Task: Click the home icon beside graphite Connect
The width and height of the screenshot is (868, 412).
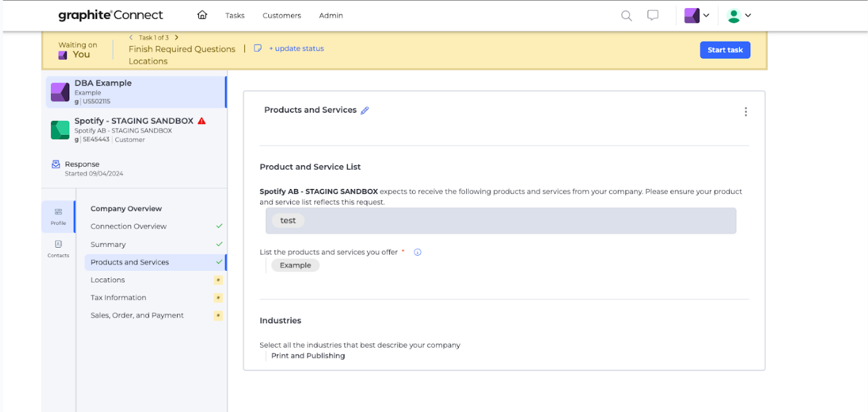Action: point(202,14)
